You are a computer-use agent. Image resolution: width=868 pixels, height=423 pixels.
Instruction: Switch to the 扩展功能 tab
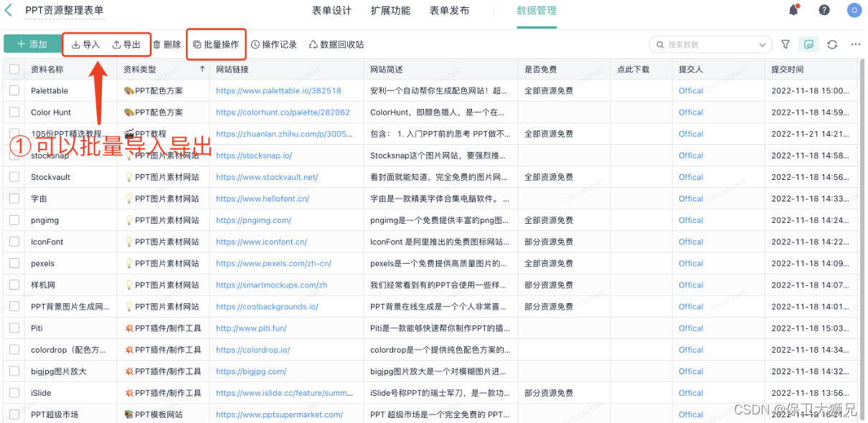[390, 11]
